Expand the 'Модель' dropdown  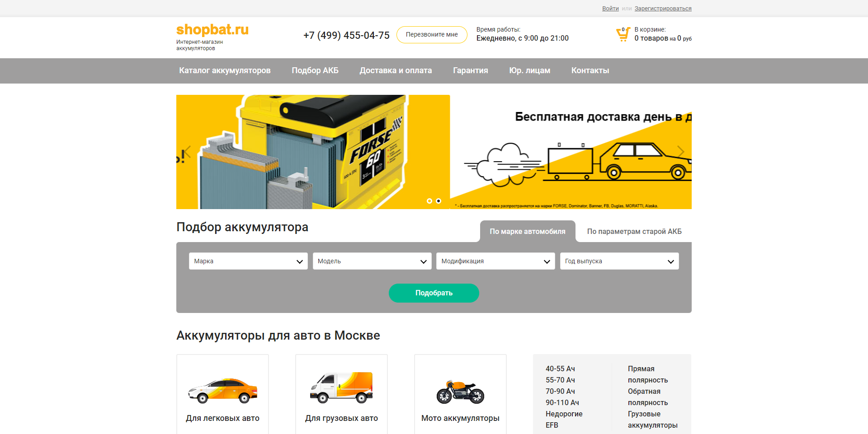click(x=372, y=261)
